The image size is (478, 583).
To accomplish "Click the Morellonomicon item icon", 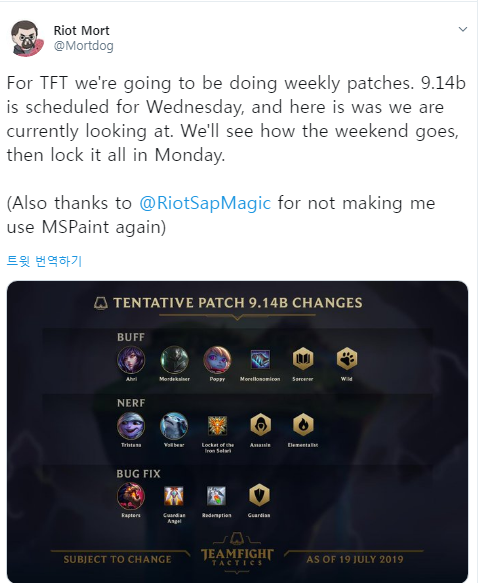I will point(260,359).
